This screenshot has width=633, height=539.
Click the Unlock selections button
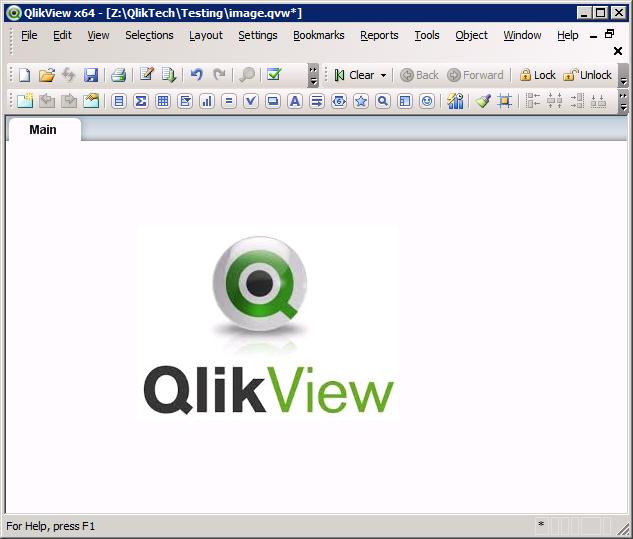587,75
